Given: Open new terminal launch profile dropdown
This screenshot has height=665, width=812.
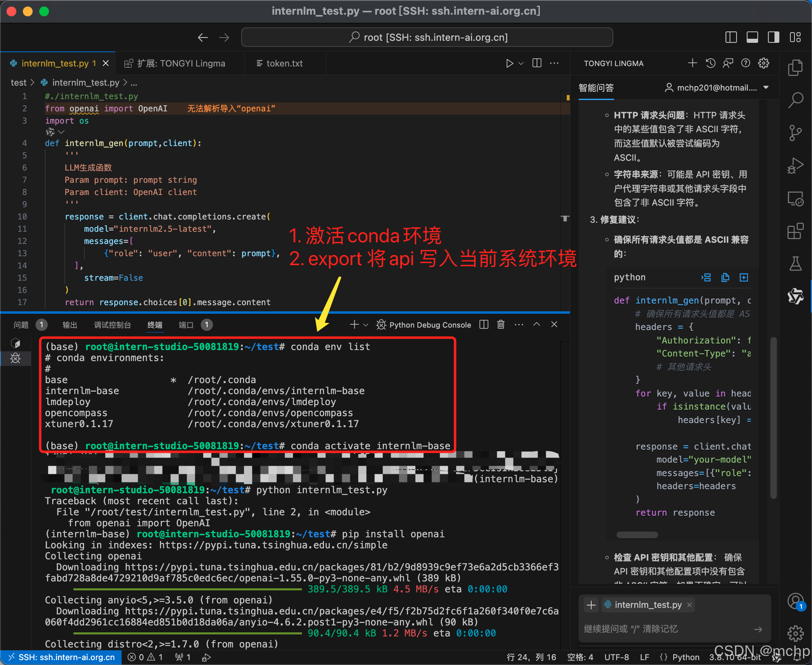Looking at the screenshot, I should coord(366,325).
